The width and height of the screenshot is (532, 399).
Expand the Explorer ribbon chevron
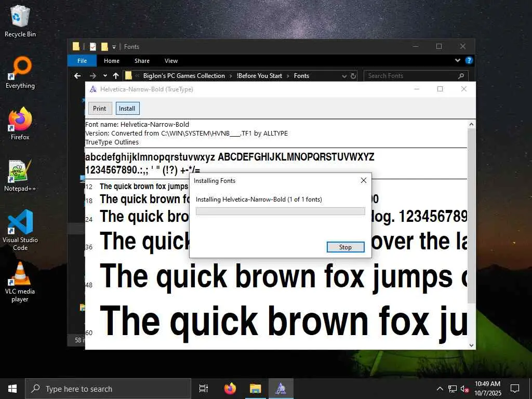(457, 60)
